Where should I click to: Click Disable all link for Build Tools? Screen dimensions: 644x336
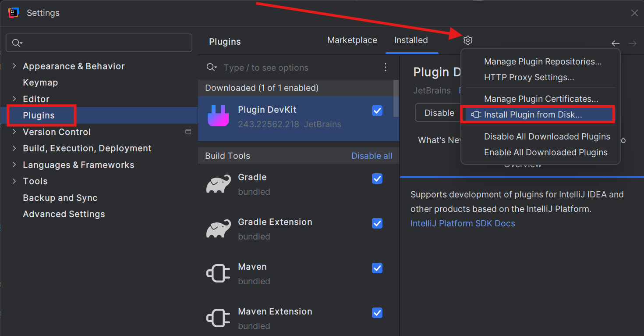tap(372, 156)
